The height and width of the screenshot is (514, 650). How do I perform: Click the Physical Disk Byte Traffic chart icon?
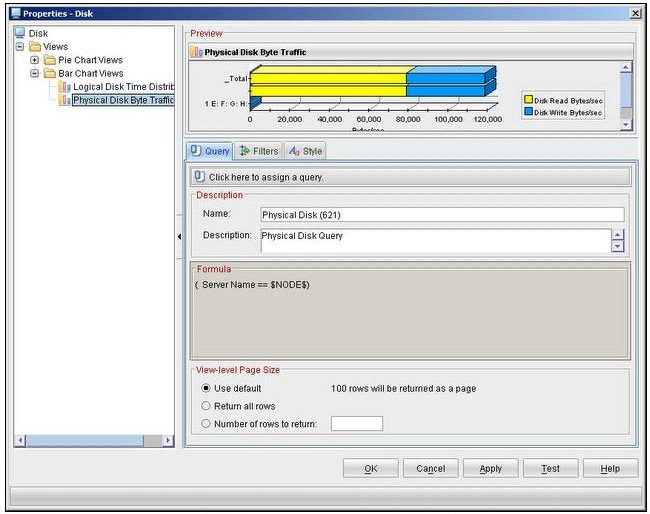(64, 100)
